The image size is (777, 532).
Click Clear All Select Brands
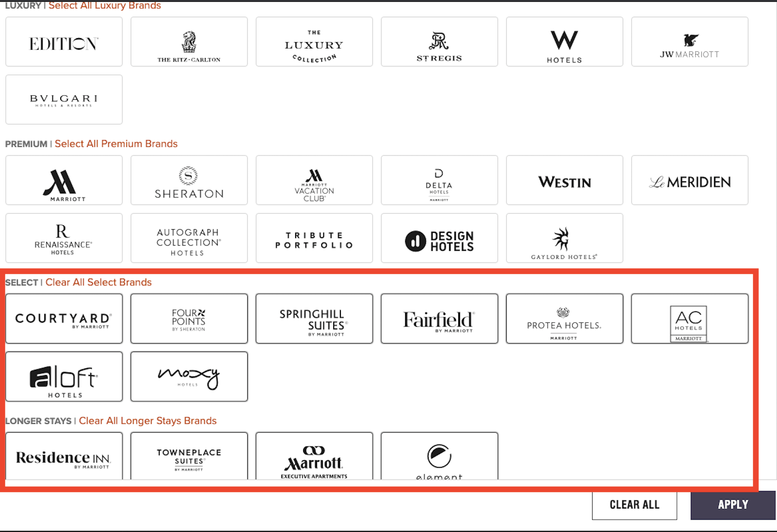(x=98, y=282)
